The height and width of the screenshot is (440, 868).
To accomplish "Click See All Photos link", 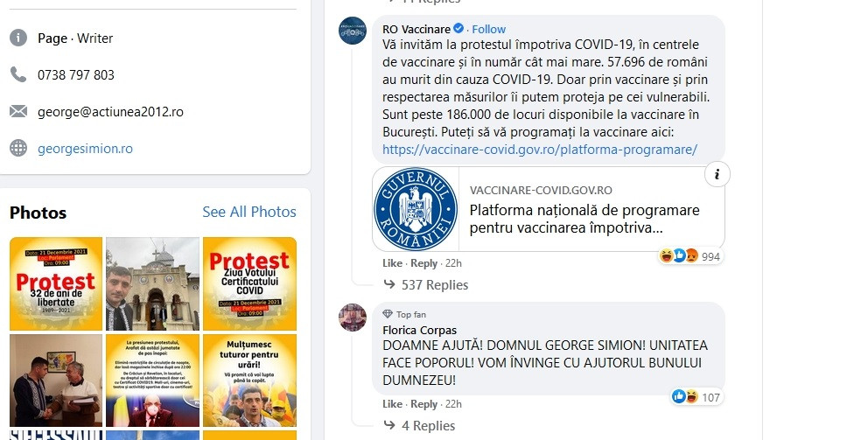I will pos(249,212).
